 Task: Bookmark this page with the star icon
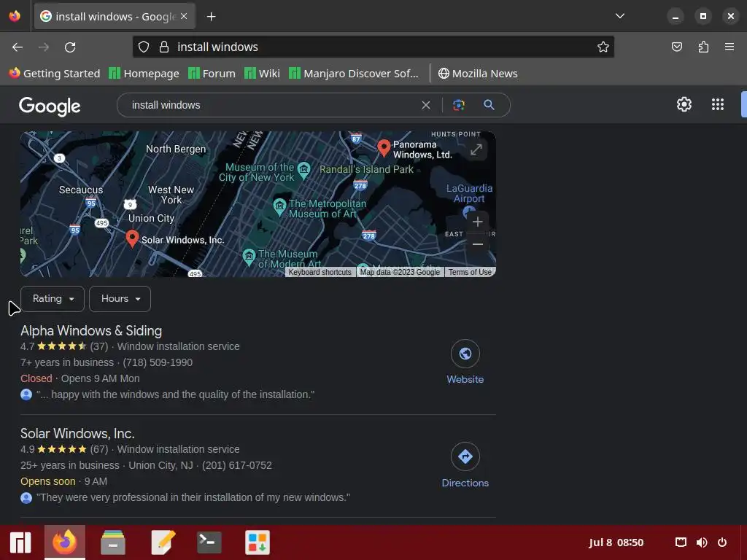[x=603, y=47]
